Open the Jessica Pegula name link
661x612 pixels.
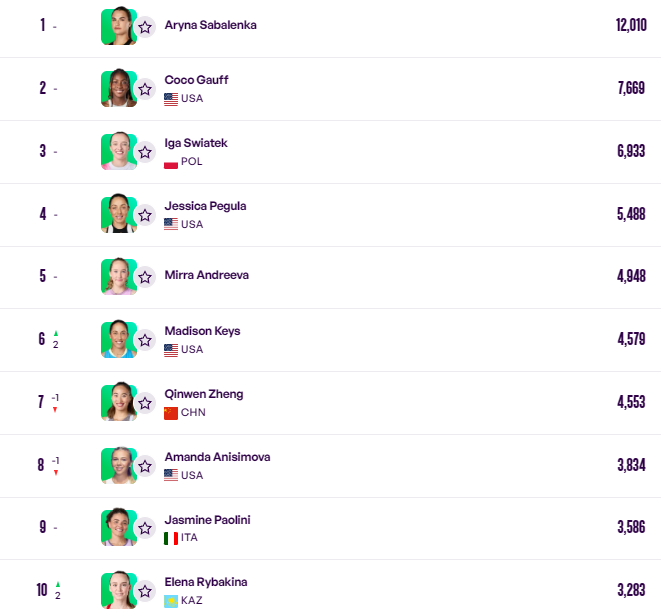tap(205, 206)
